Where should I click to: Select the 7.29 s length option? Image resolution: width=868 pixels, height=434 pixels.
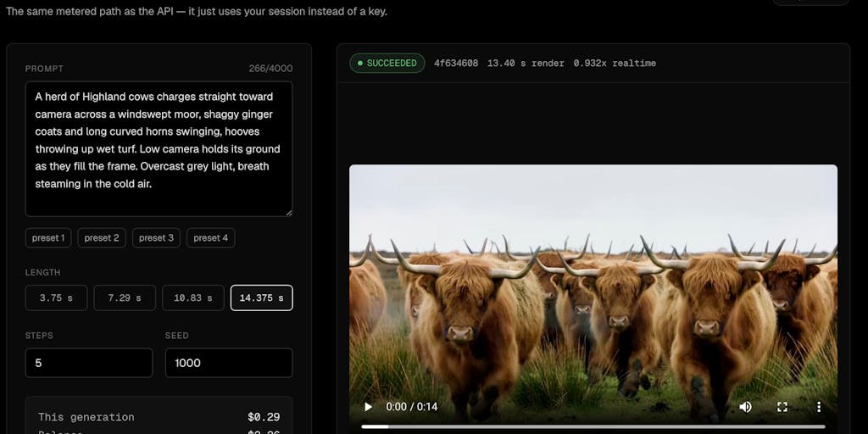pos(125,298)
